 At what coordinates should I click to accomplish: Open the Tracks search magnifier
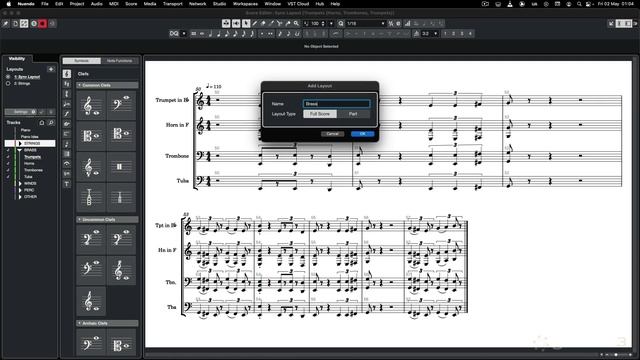click(x=51, y=122)
